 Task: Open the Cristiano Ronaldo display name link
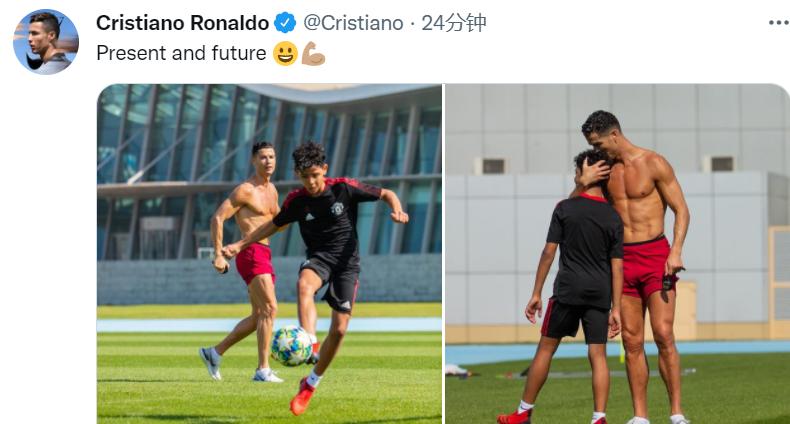click(182, 23)
